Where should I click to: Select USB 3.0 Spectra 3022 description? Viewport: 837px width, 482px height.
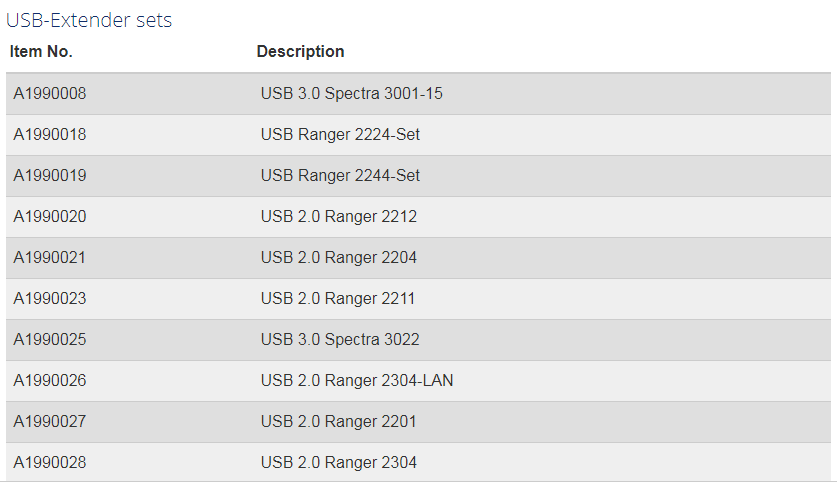coord(340,339)
